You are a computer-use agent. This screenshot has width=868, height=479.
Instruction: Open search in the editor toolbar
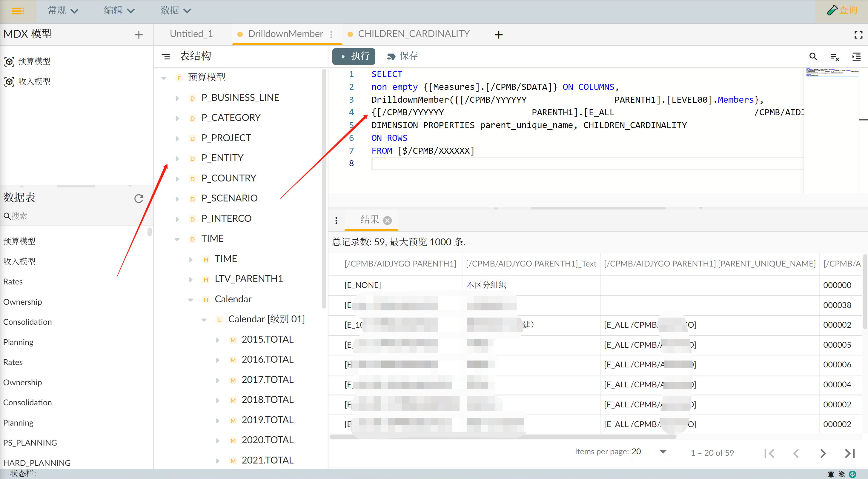click(x=813, y=57)
